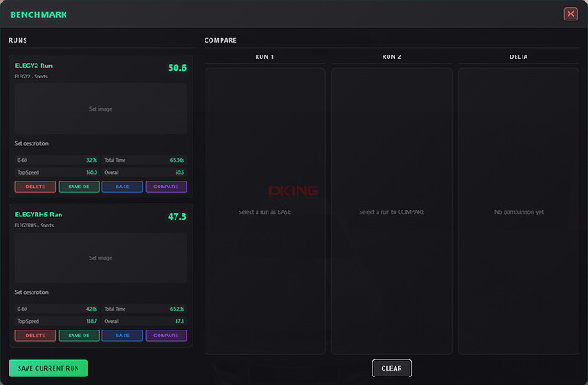
Task: Click ELEGYRH5 Total Time 65.23s
Action: click(177, 309)
